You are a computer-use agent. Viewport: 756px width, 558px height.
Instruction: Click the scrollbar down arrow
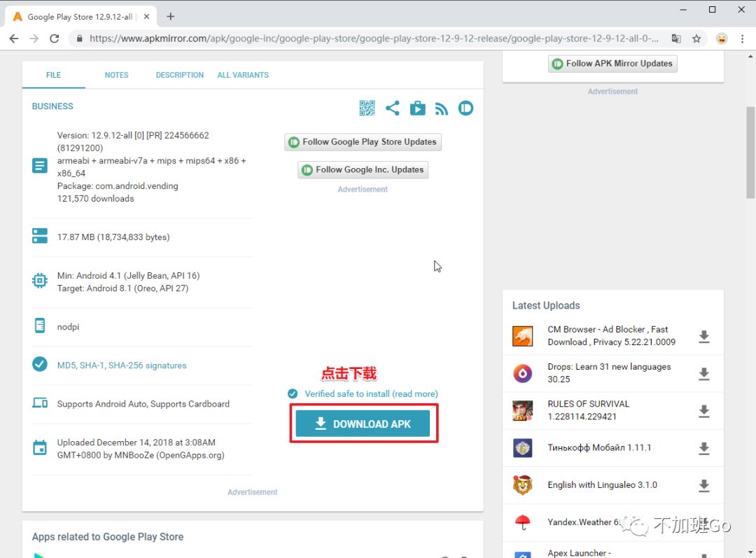[750, 552]
